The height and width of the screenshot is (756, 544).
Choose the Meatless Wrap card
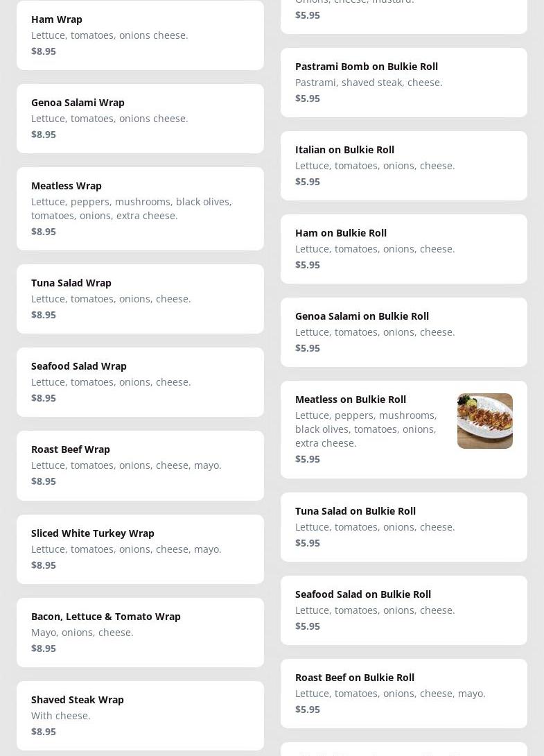(x=140, y=208)
